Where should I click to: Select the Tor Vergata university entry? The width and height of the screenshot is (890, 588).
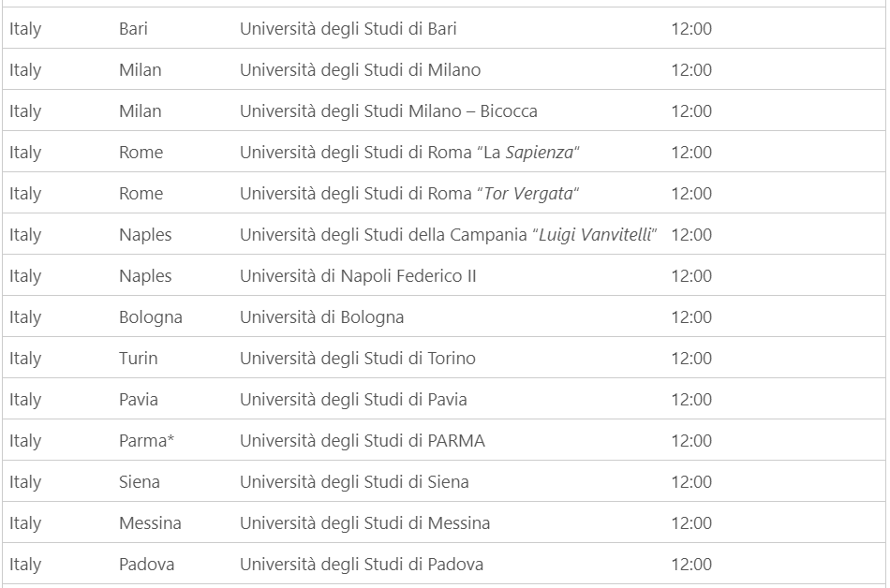tap(409, 194)
